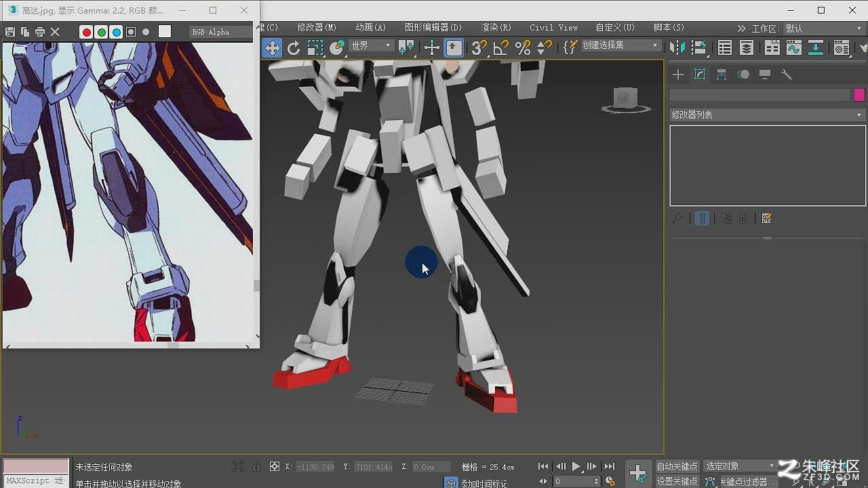Switch to the Modify panel tab
This screenshot has width=868, height=488.
[700, 75]
